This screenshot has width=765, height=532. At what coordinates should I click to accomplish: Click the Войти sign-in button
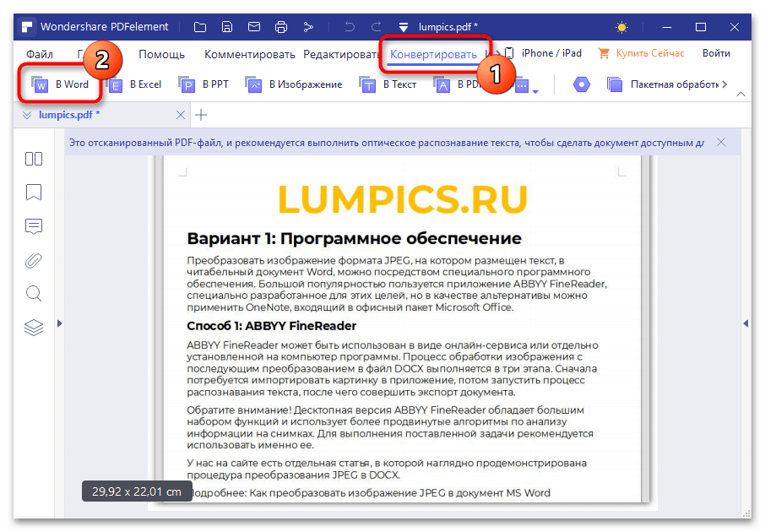click(716, 53)
